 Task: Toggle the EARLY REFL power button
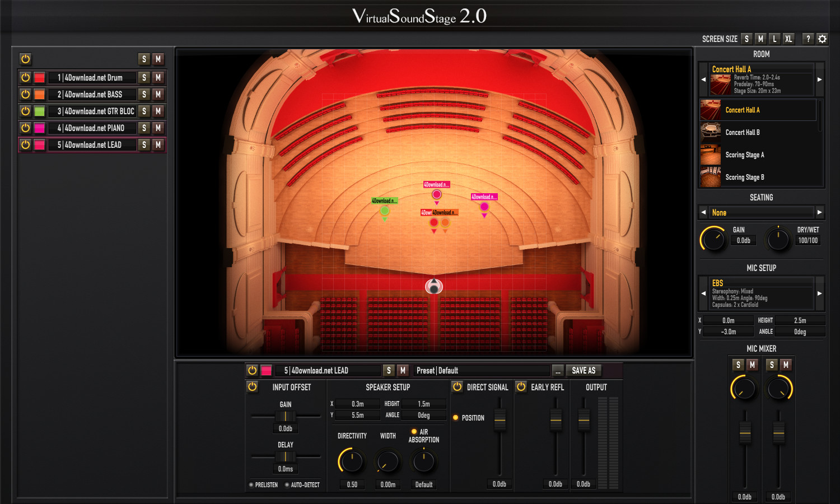521,386
